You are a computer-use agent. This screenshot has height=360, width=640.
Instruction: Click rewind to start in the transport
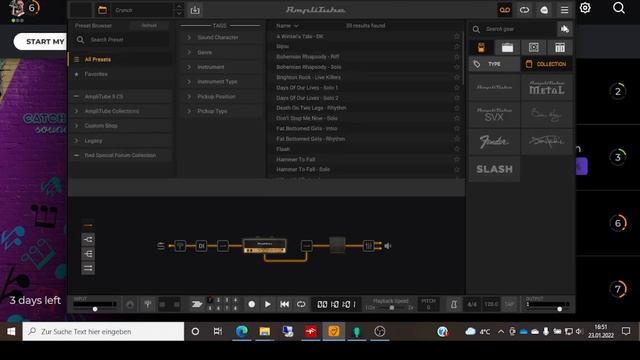pos(284,304)
